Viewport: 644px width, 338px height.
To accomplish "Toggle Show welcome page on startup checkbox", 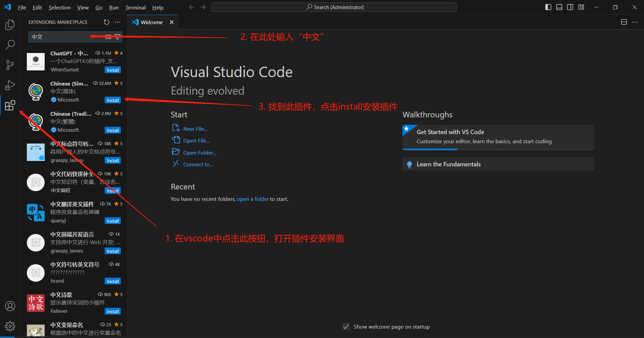I will tap(346, 327).
